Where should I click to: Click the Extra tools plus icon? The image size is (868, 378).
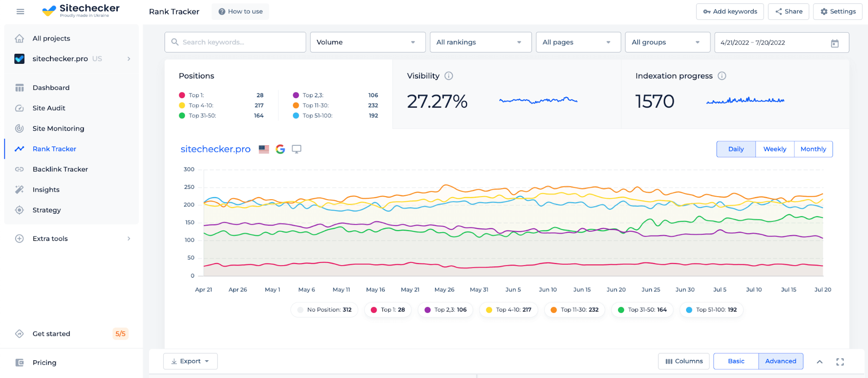tap(20, 239)
